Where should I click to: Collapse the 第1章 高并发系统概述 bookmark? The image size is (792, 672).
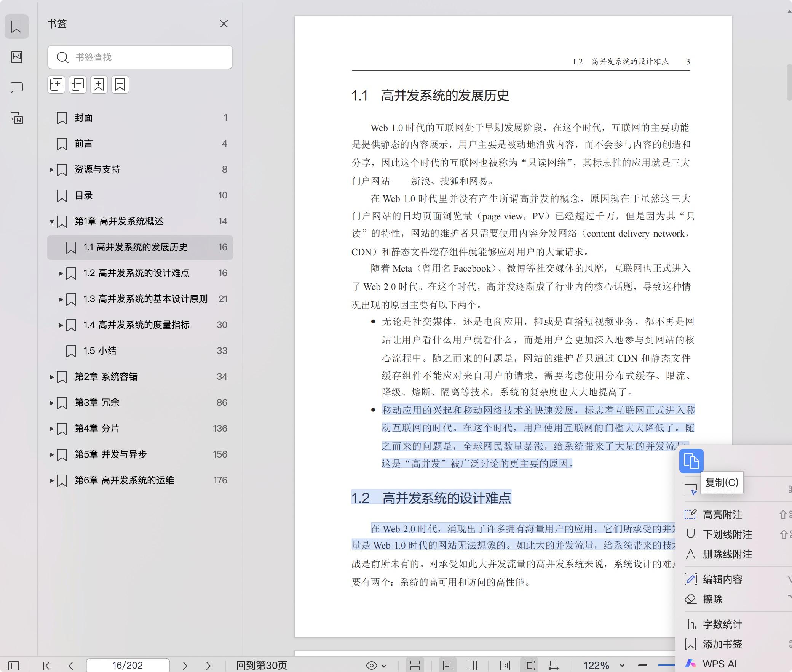[x=52, y=221]
